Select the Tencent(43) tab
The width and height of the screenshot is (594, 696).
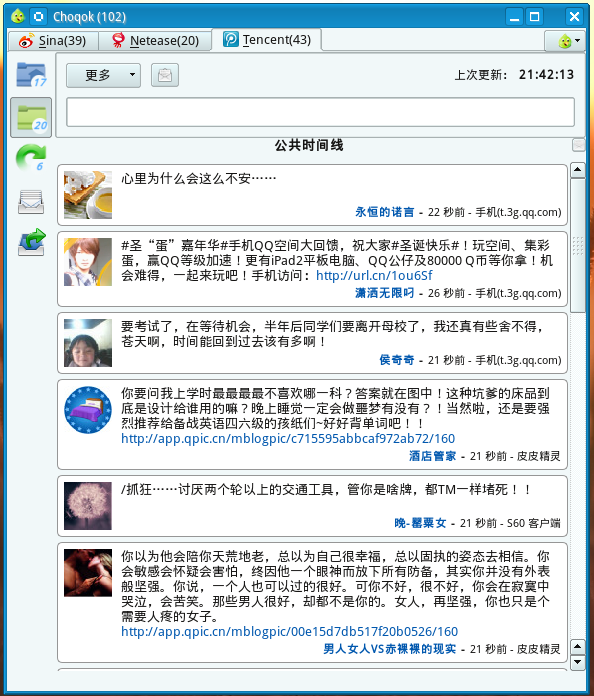[267, 40]
